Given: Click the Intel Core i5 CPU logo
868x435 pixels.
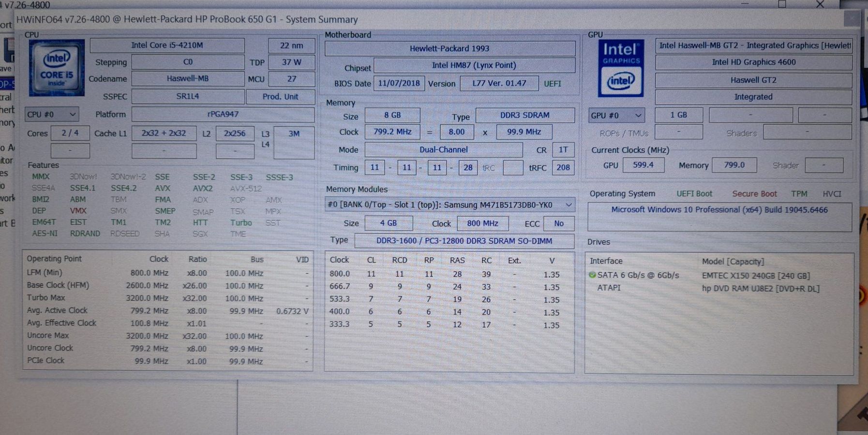Looking at the screenshot, I should click(57, 68).
